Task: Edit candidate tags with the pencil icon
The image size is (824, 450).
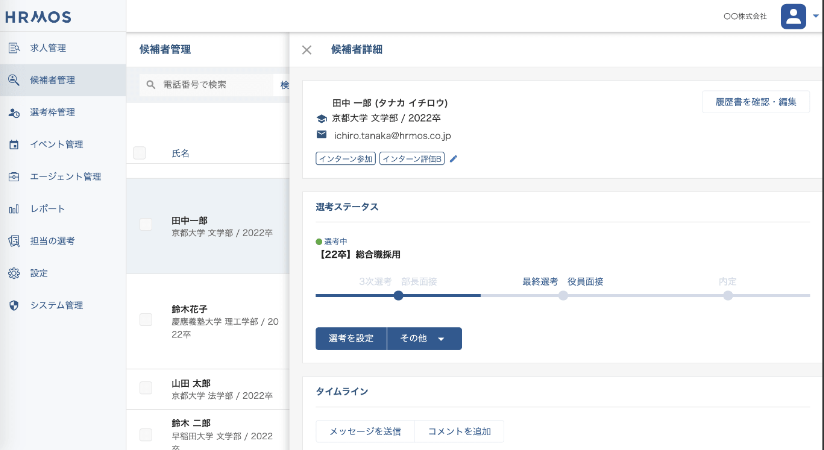Action: pyautogui.click(x=453, y=158)
